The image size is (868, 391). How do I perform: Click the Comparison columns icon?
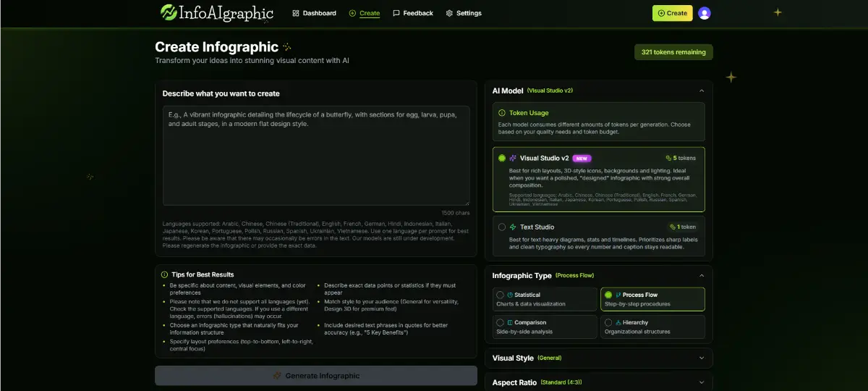coord(510,323)
